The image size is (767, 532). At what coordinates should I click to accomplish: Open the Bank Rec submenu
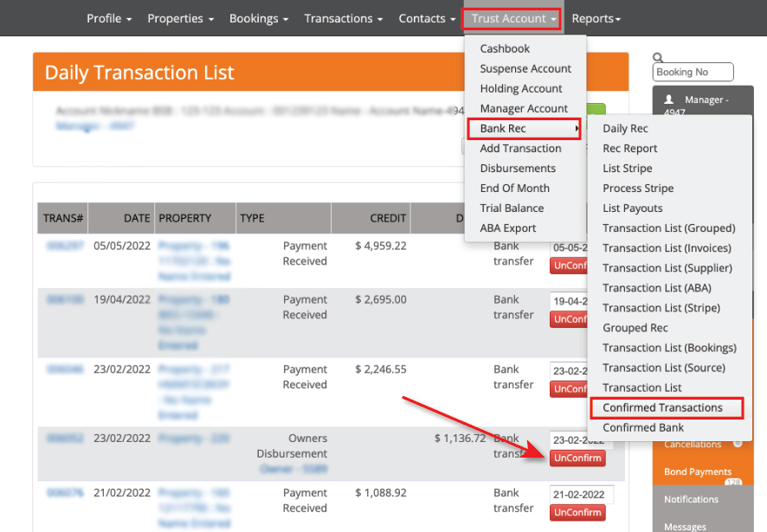(x=524, y=129)
